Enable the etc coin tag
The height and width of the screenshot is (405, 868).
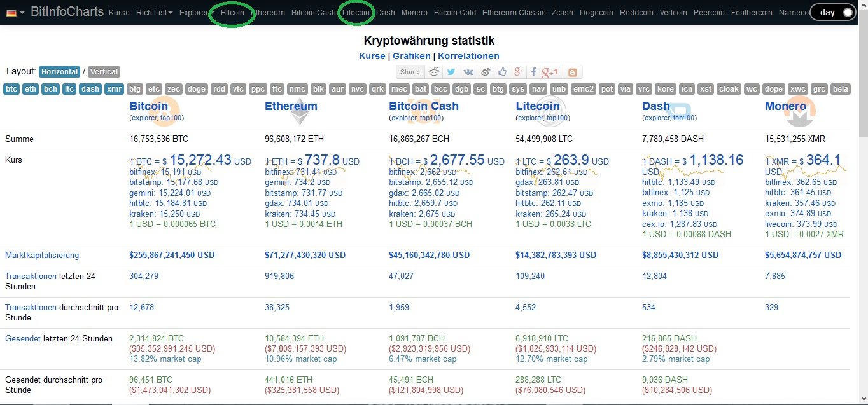(154, 89)
